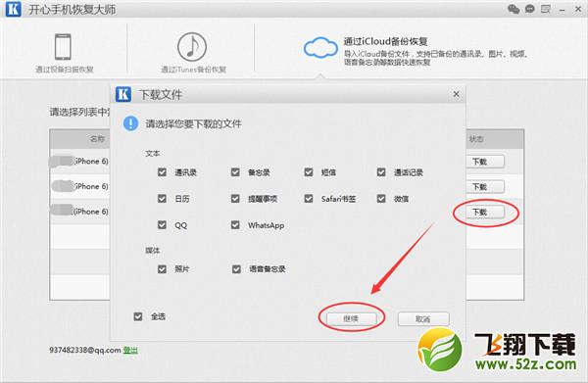
Task: Click the 937482338@qq.com account text
Action: tap(84, 350)
